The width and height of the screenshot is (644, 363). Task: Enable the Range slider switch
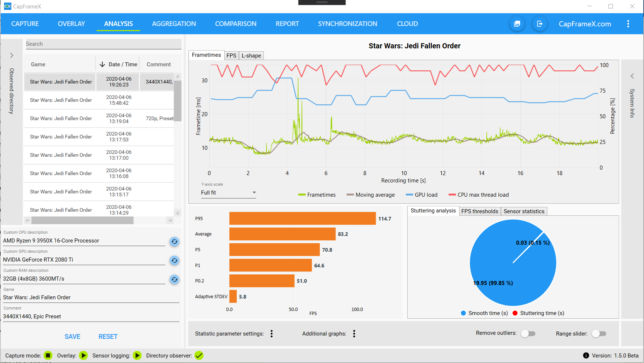coord(599,333)
